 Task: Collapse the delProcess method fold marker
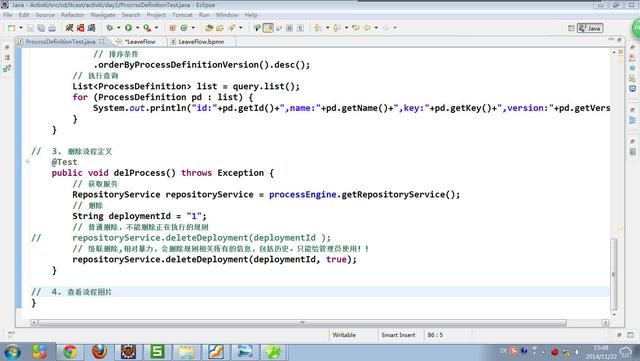27,162
